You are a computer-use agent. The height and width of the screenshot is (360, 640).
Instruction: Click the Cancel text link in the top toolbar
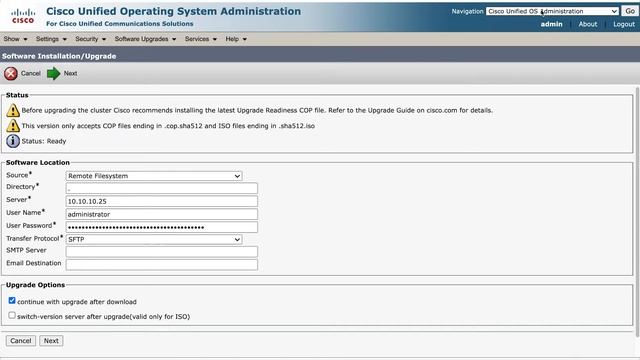point(31,73)
